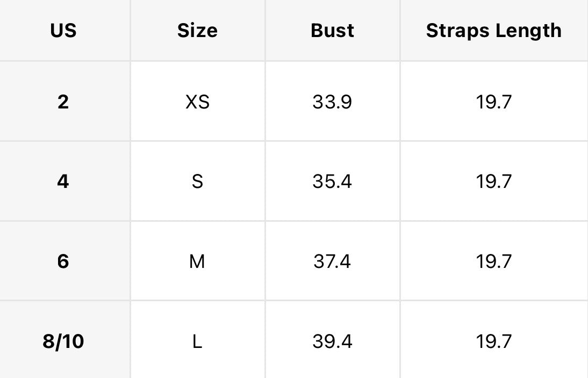Select the US size 4 row label

point(63,181)
